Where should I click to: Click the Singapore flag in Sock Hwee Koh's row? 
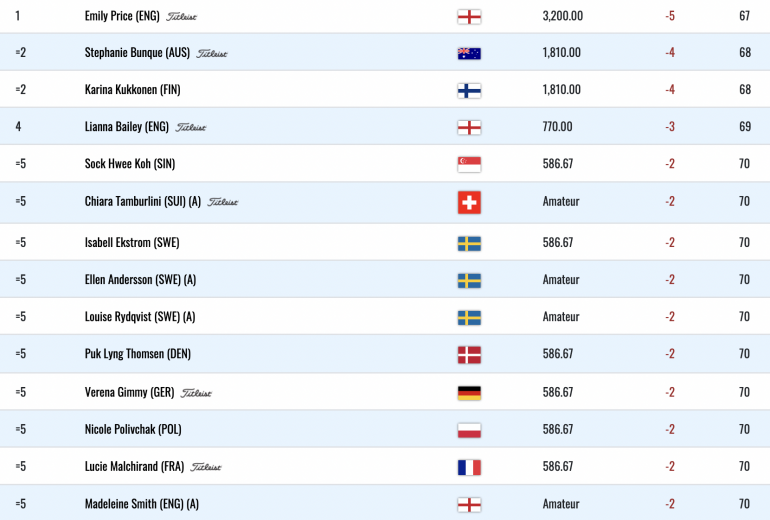point(469,164)
